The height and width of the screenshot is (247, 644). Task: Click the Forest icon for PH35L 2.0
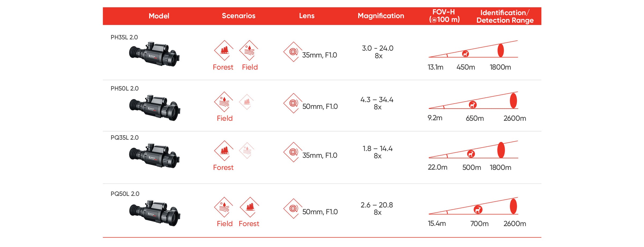(224, 50)
